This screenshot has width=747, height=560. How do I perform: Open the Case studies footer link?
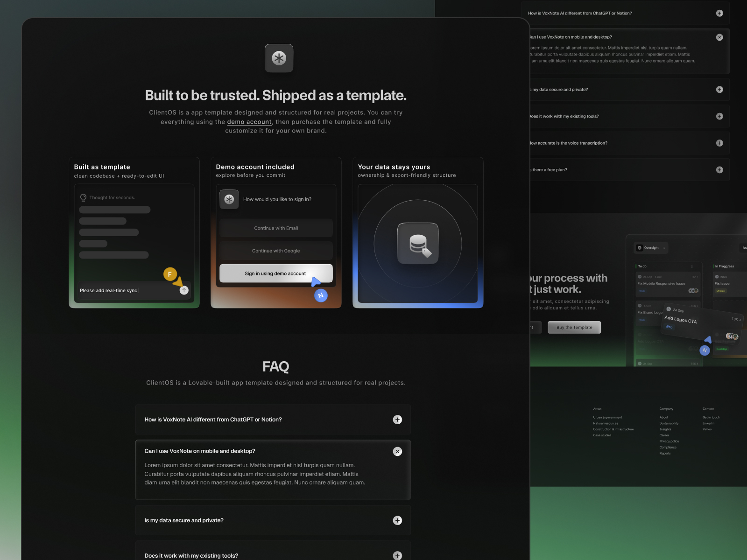coord(602,435)
